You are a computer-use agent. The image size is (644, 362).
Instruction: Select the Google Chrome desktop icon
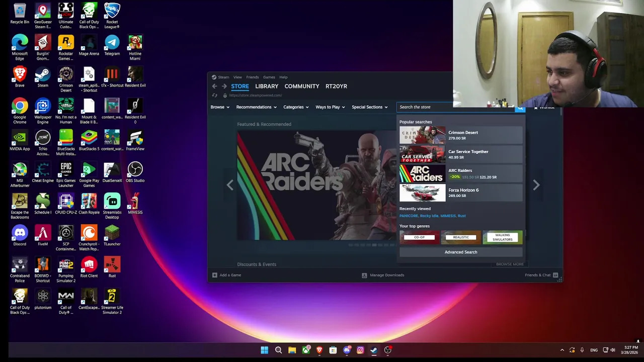20,111
